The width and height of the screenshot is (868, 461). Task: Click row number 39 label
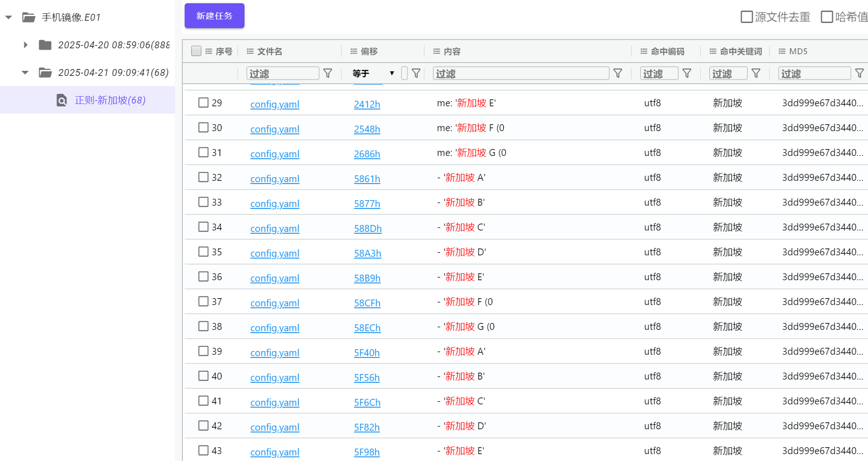click(x=217, y=352)
